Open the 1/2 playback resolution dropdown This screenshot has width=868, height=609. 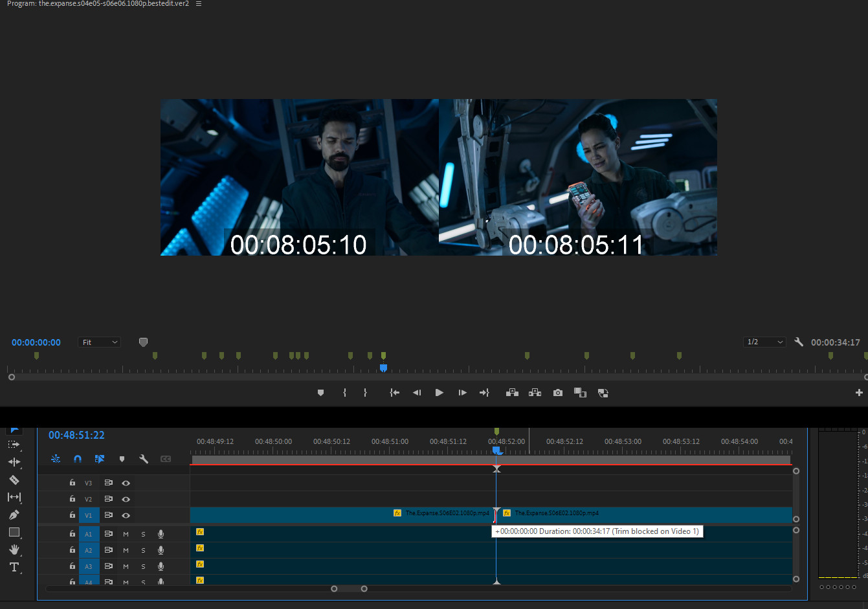(x=764, y=342)
